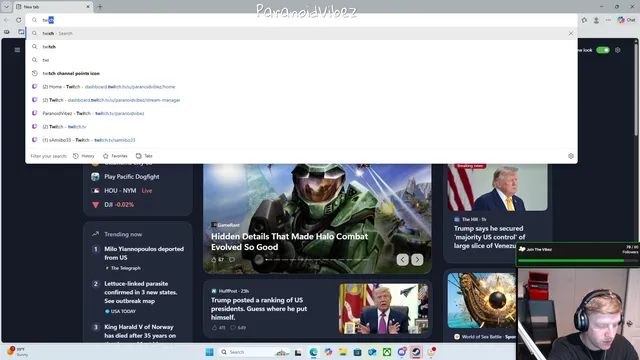Click the address bar search field
The height and width of the screenshot is (360, 640).
[x=301, y=20]
